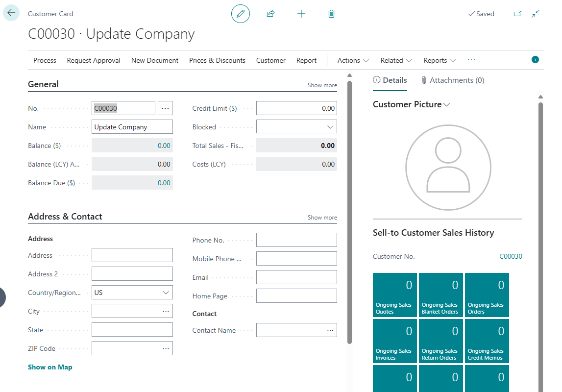Image resolution: width=562 pixels, height=392 pixels.
Task: Delete the customer using the trash icon
Action: 332,14
